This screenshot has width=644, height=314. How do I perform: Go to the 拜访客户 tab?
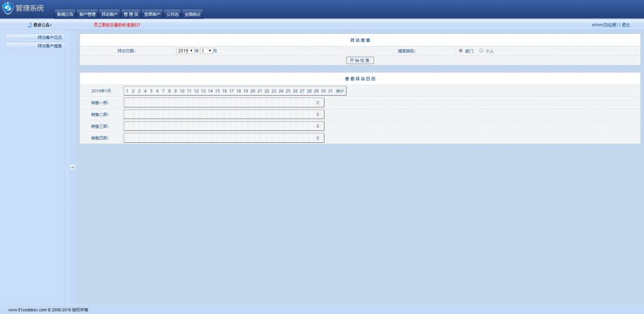coord(109,14)
